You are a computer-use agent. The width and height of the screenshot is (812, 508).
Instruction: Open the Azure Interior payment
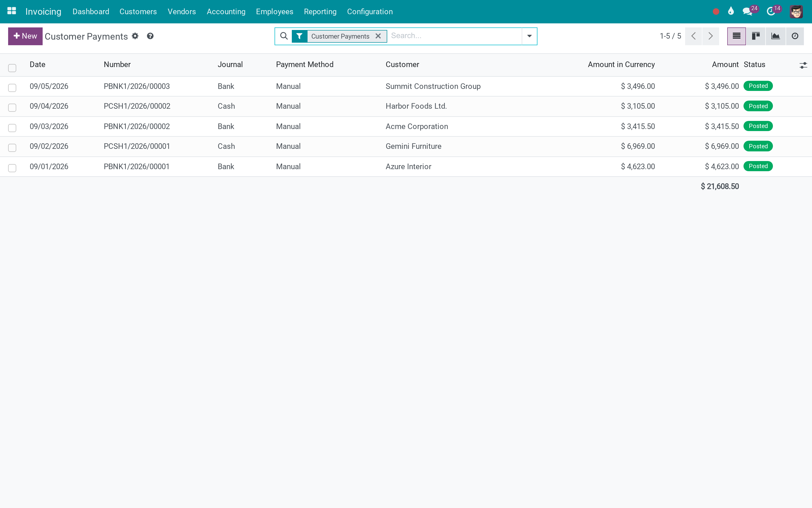point(408,167)
